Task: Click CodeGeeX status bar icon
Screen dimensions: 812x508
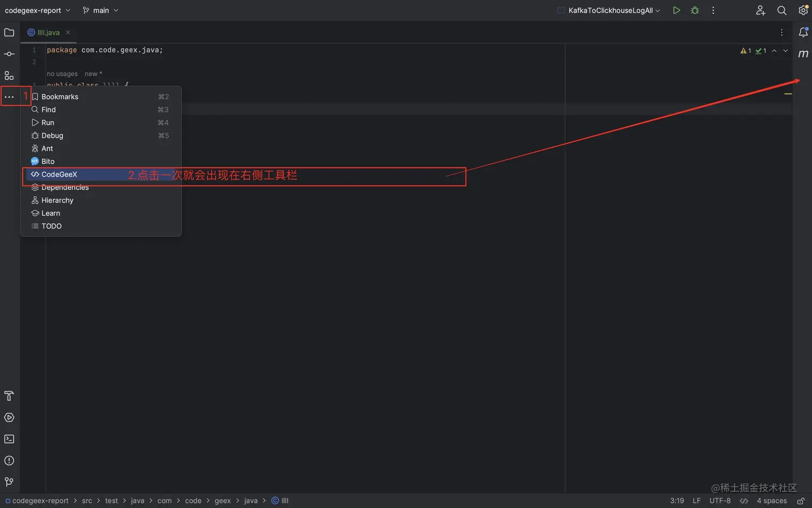Action: click(x=744, y=500)
